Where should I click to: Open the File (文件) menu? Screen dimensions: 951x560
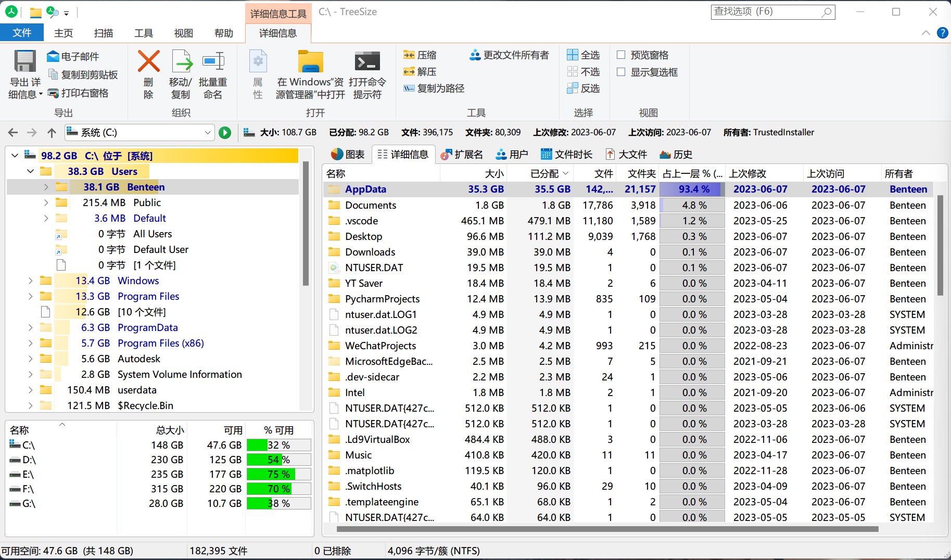click(22, 33)
